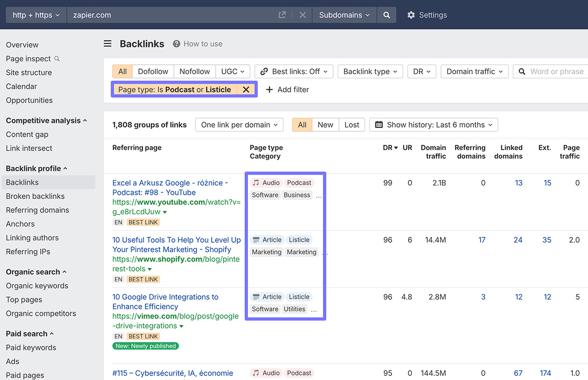
Task: Expand the Show history: Last 6 months dropdown
Action: click(433, 125)
